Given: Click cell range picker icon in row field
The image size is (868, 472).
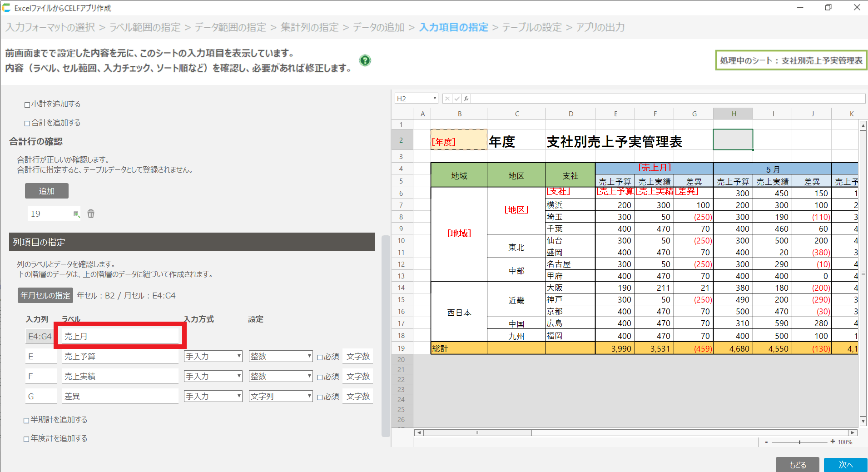Looking at the screenshot, I should pyautogui.click(x=76, y=214).
